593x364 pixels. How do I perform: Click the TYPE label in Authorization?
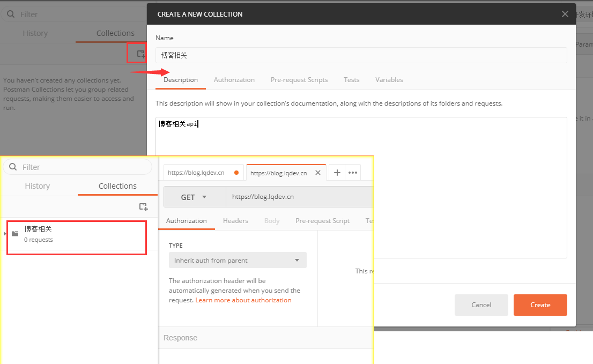tap(176, 246)
